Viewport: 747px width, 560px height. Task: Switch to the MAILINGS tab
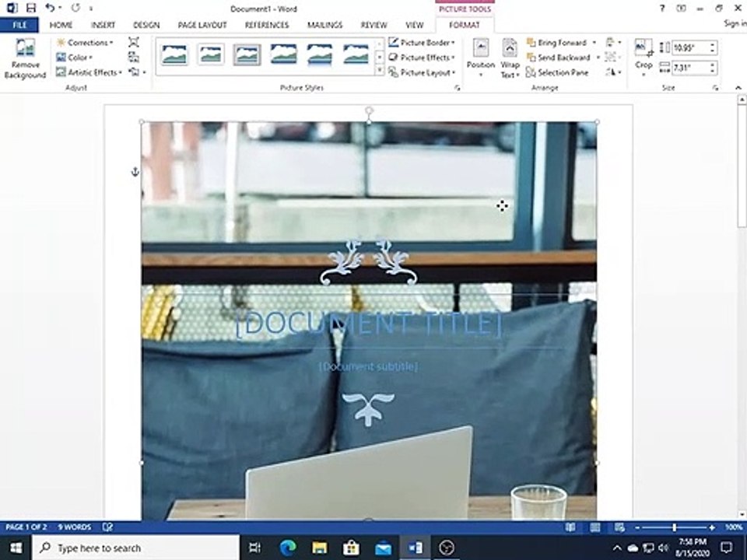(x=325, y=25)
